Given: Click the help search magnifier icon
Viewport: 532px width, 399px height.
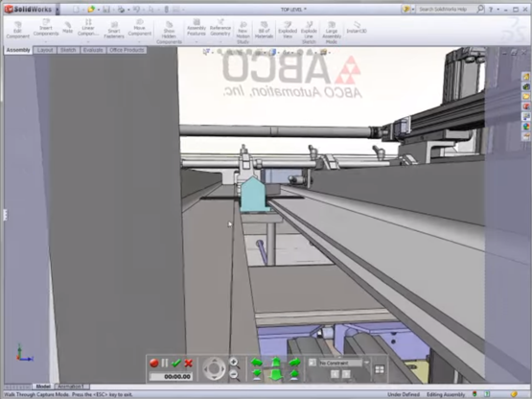Looking at the screenshot, I should (480, 10).
